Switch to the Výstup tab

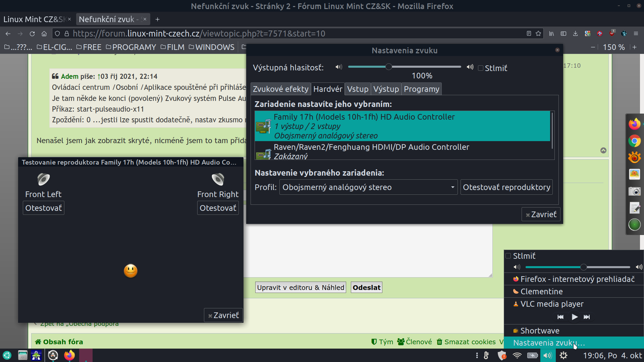(x=386, y=89)
